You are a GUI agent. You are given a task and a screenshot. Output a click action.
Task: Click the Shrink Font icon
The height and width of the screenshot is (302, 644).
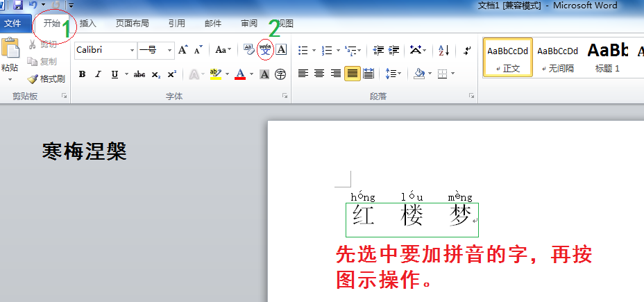tap(198, 50)
